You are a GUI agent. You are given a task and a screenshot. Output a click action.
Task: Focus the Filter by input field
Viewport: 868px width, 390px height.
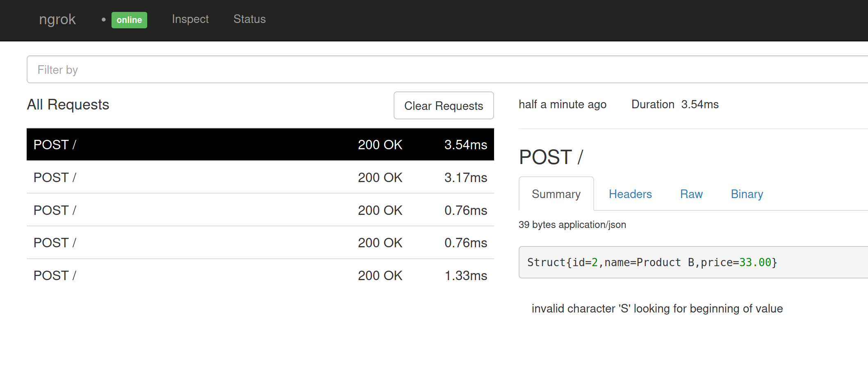coord(410,70)
